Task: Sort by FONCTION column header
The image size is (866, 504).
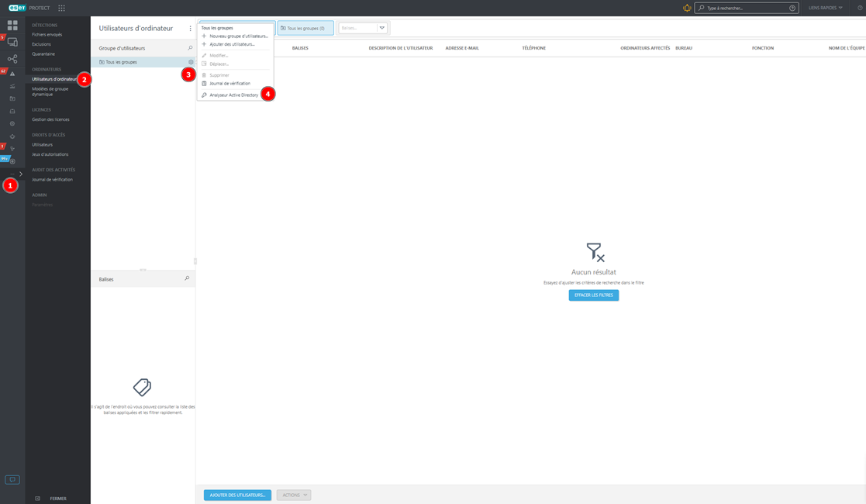Action: (x=763, y=48)
